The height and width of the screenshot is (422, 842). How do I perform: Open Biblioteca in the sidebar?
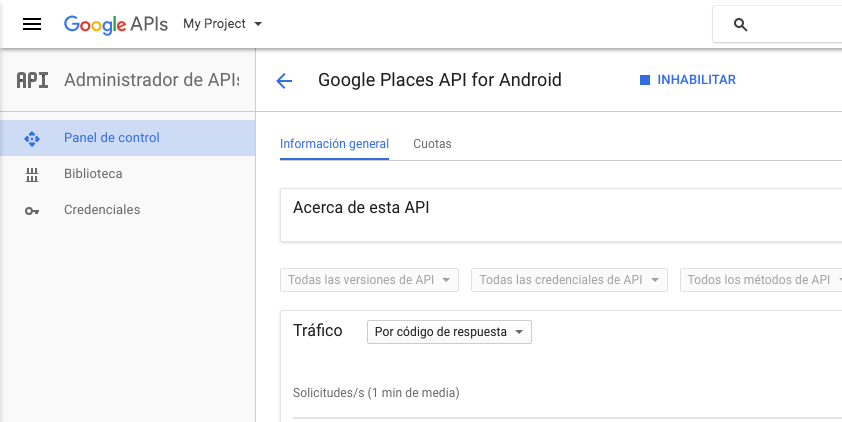[x=128, y=174]
